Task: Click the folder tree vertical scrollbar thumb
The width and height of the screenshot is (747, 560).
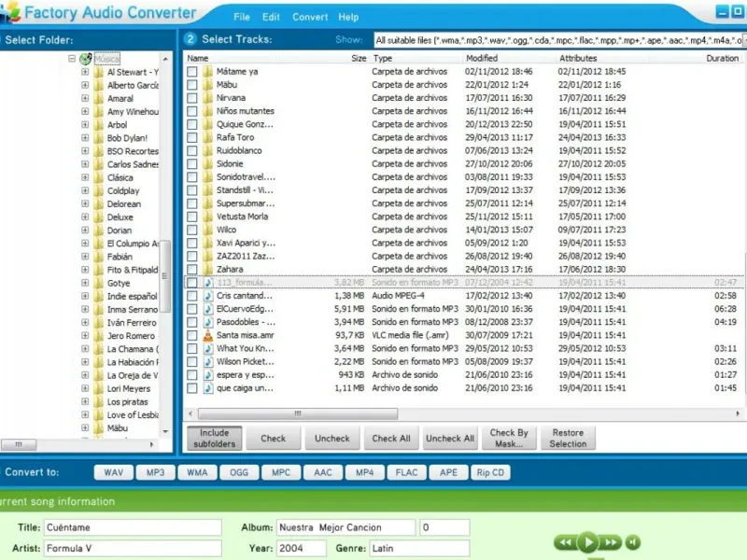Action: [165, 276]
